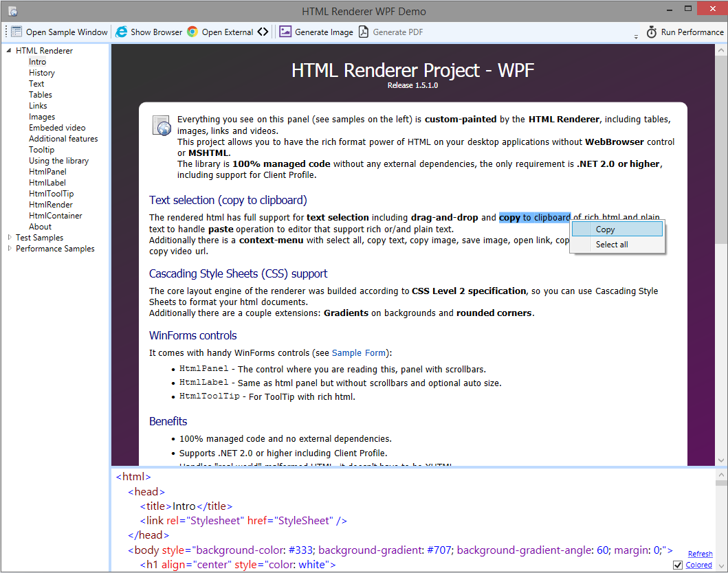Click the Refresh link

pos(700,554)
